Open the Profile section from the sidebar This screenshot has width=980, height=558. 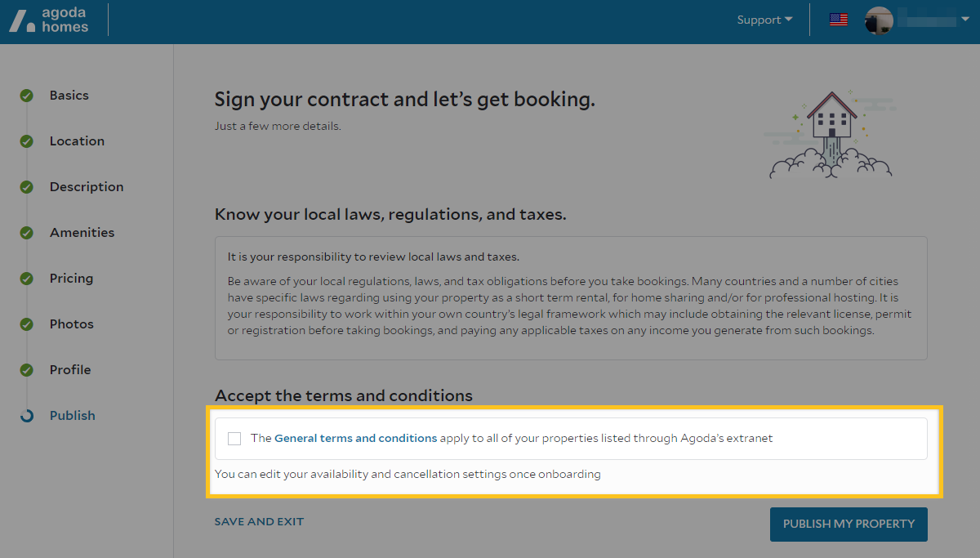(69, 369)
